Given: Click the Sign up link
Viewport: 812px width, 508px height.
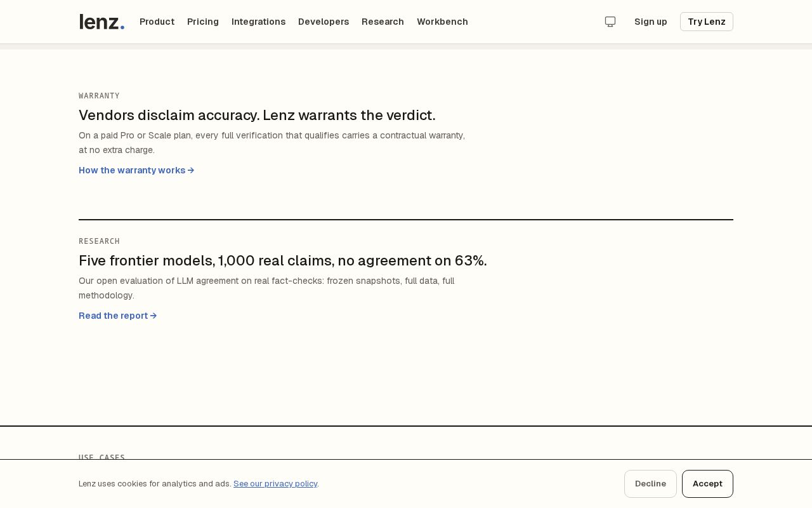Looking at the screenshot, I should pyautogui.click(x=651, y=22).
